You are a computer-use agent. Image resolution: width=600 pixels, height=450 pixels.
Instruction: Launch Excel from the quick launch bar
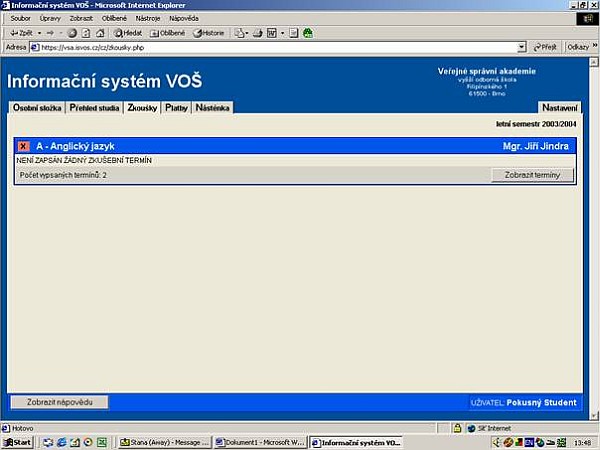click(101, 442)
